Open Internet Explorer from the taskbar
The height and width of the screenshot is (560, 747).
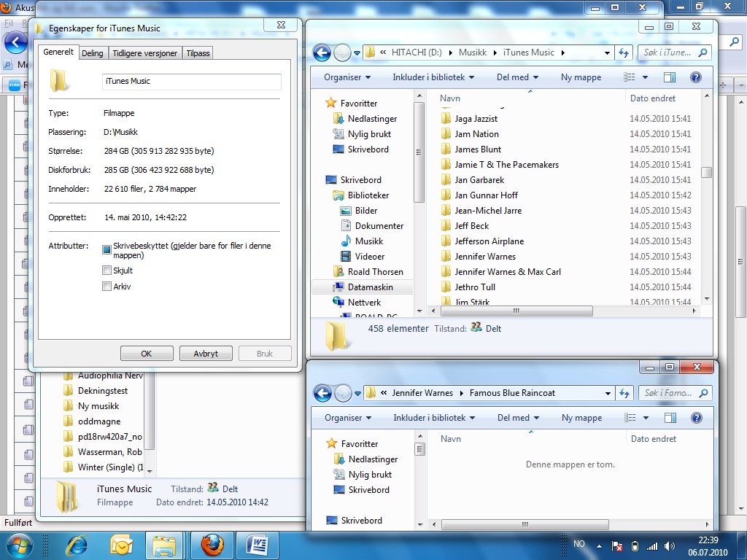pos(76,545)
